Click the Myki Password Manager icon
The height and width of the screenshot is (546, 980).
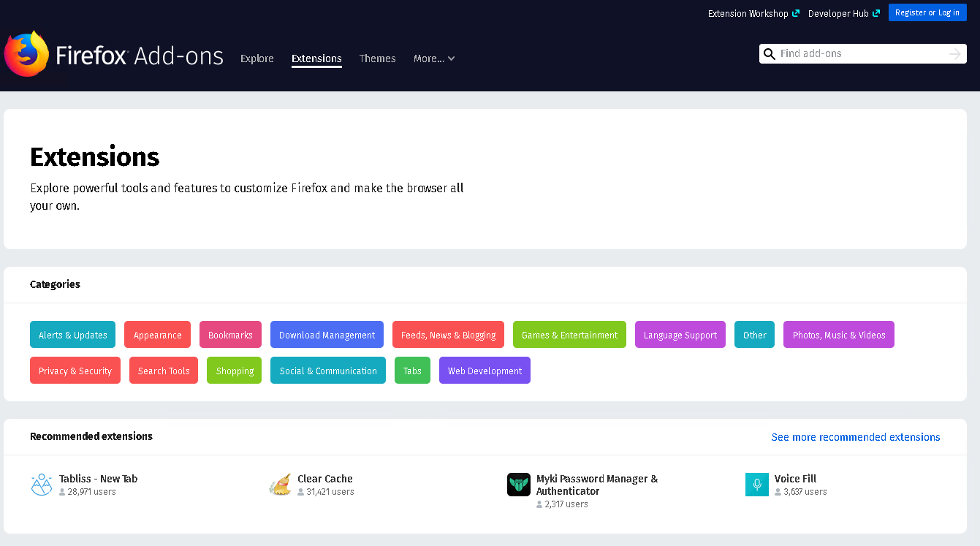[x=519, y=485]
